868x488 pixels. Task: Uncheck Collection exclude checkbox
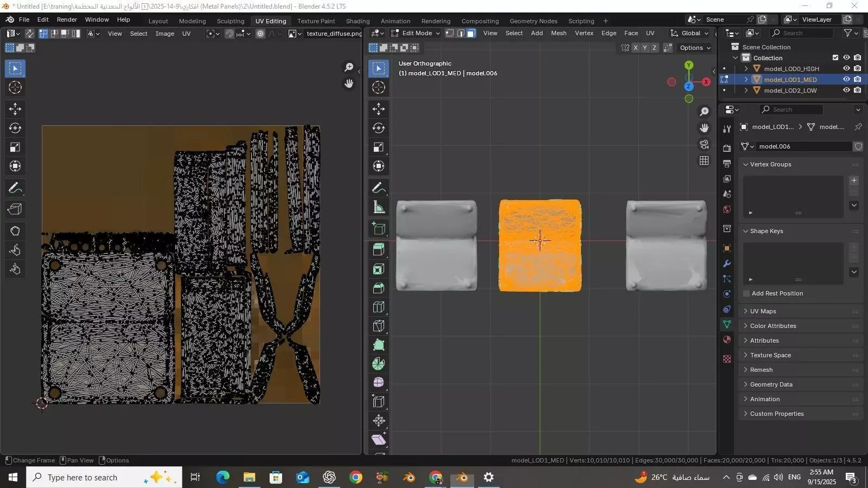pyautogui.click(x=835, y=58)
